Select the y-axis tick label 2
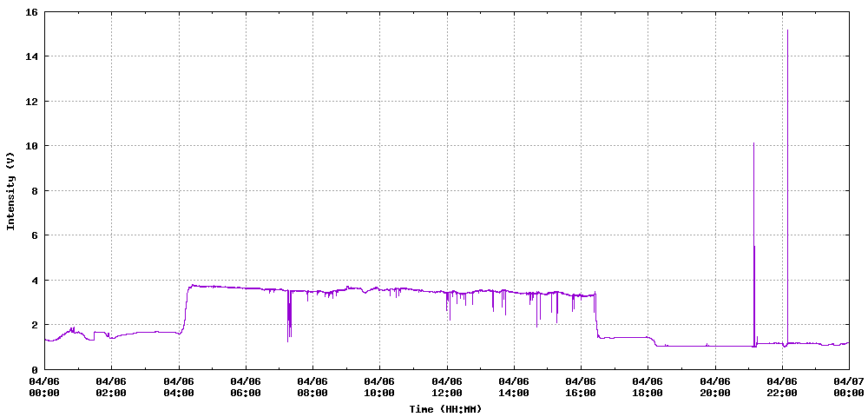This screenshot has height=417, width=868. click(x=35, y=325)
